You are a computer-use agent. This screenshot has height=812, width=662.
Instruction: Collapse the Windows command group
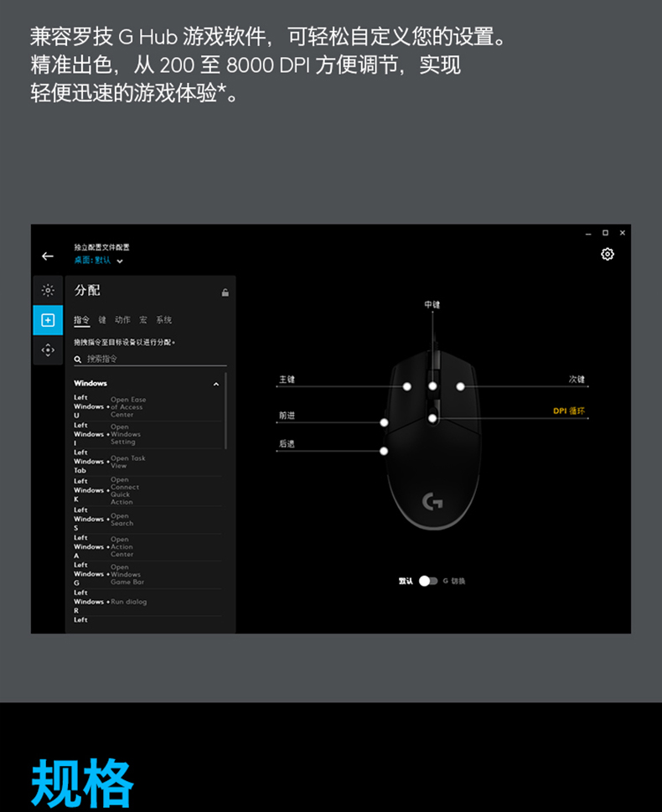click(216, 384)
